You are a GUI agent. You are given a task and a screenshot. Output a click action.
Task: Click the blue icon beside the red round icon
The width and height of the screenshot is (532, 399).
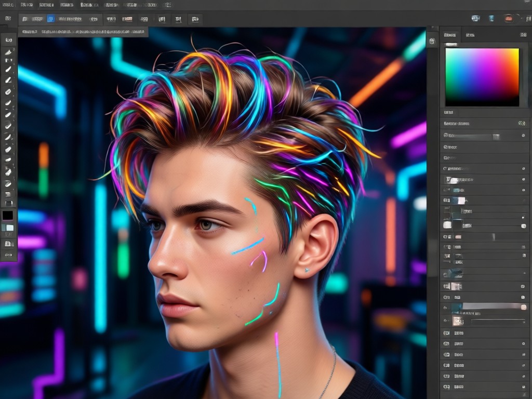[491, 19]
